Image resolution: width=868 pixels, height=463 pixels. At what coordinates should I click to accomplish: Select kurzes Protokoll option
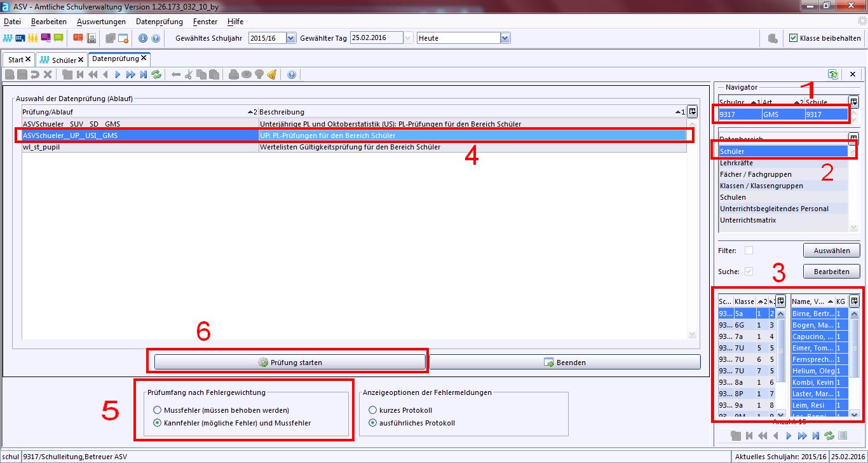(373, 410)
